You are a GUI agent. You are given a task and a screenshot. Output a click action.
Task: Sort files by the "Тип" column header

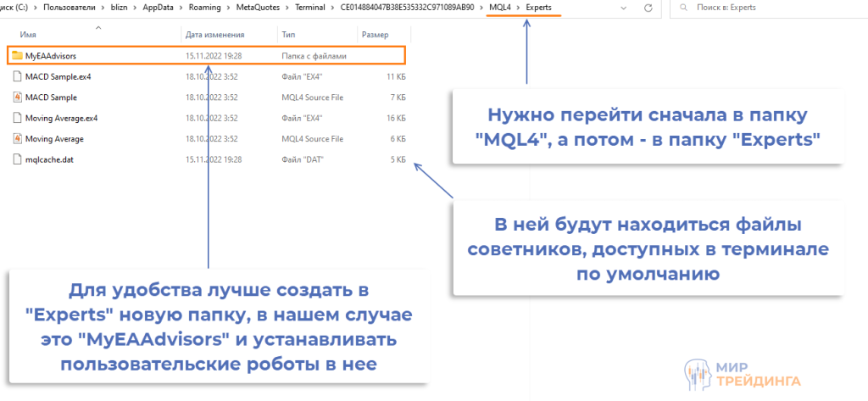[288, 35]
